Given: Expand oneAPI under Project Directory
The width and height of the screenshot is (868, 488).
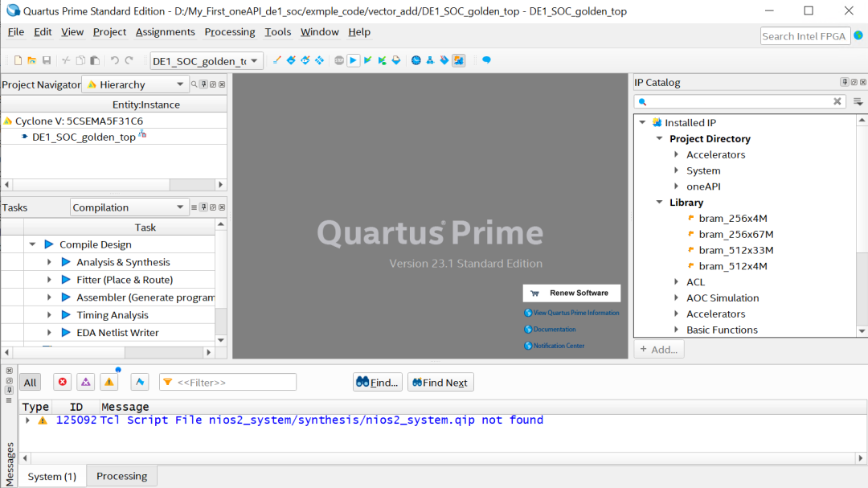Looking at the screenshot, I should (677, 187).
